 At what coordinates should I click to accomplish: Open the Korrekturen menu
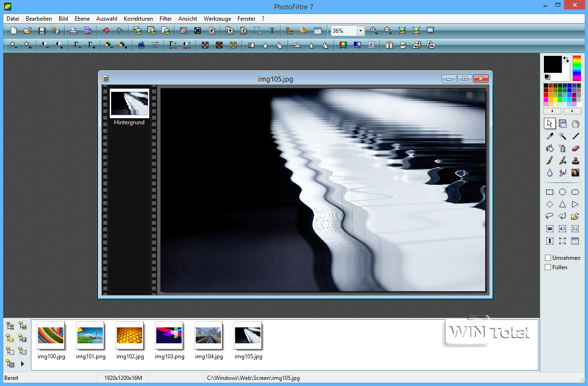pos(138,19)
